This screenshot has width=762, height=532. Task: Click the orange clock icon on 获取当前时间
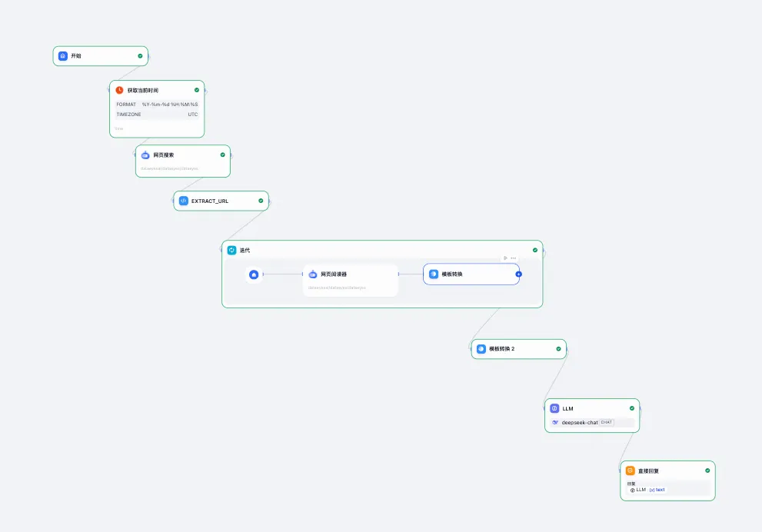[120, 90]
